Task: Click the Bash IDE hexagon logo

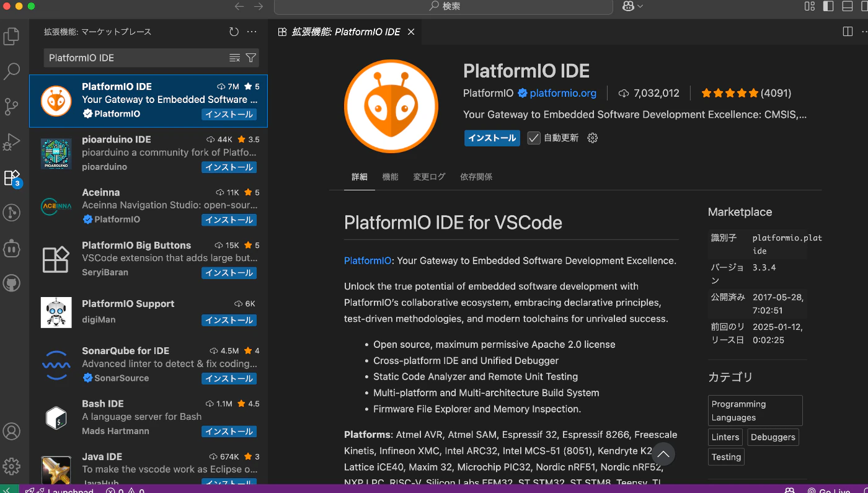Action: click(x=56, y=417)
